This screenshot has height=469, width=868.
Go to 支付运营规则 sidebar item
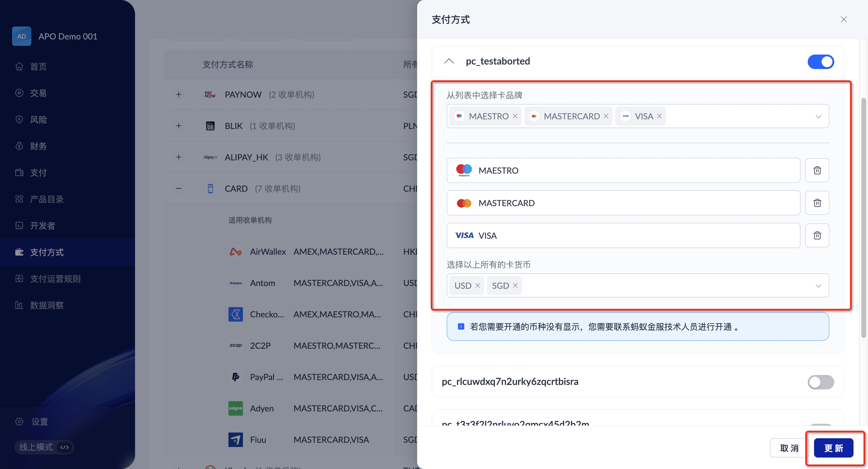[55, 279]
